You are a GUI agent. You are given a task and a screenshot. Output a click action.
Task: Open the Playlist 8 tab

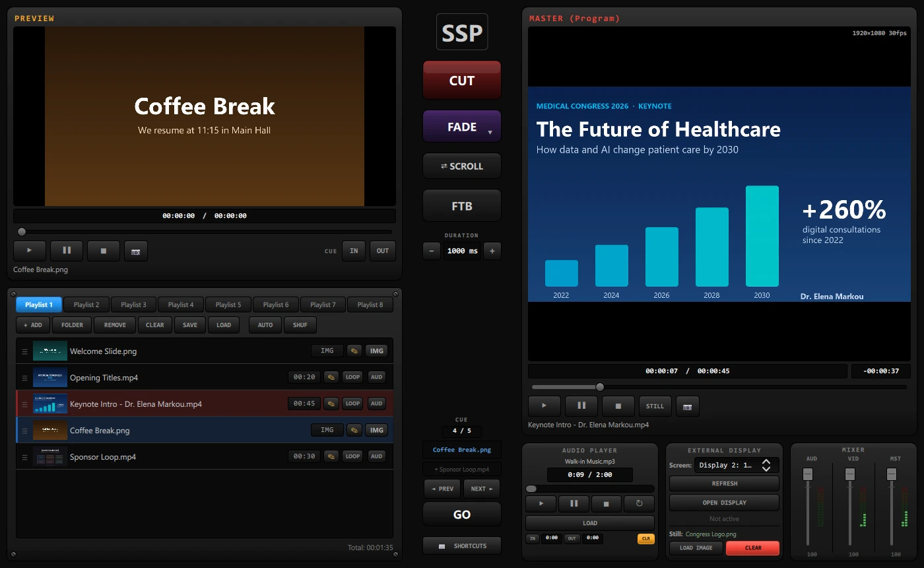coord(370,304)
